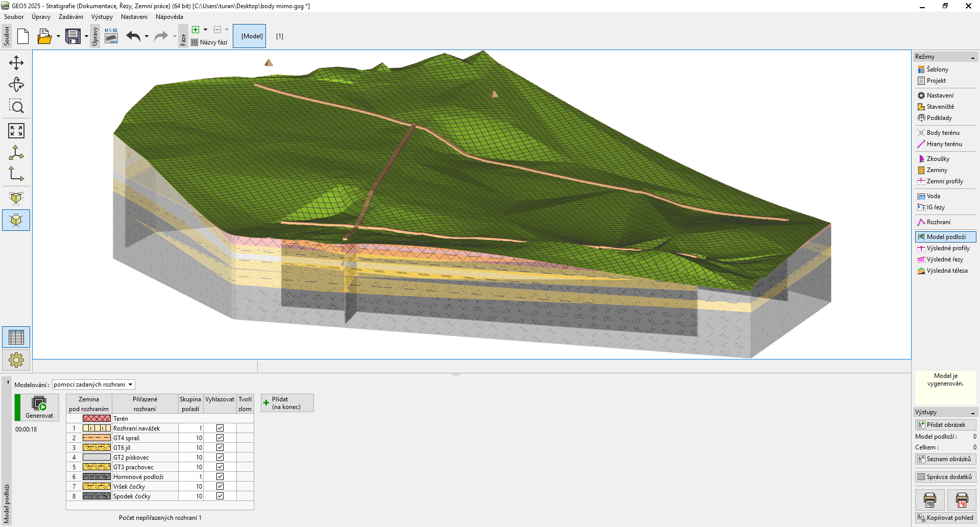Select the pan view tool
Screen dimensions: 980x527
[16, 63]
